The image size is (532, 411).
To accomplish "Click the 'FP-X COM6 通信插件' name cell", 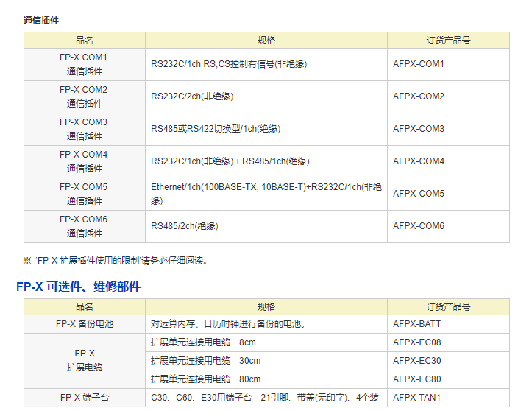I will (x=85, y=226).
